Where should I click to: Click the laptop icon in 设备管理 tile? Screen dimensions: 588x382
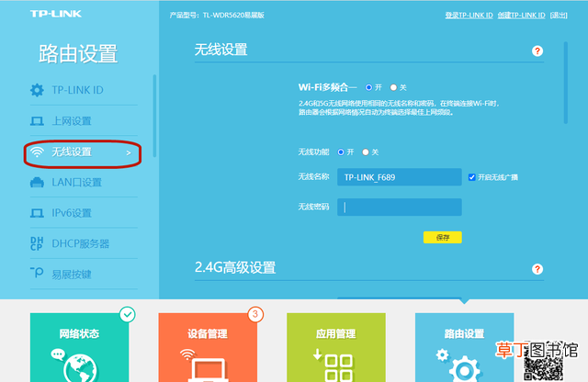point(209,370)
